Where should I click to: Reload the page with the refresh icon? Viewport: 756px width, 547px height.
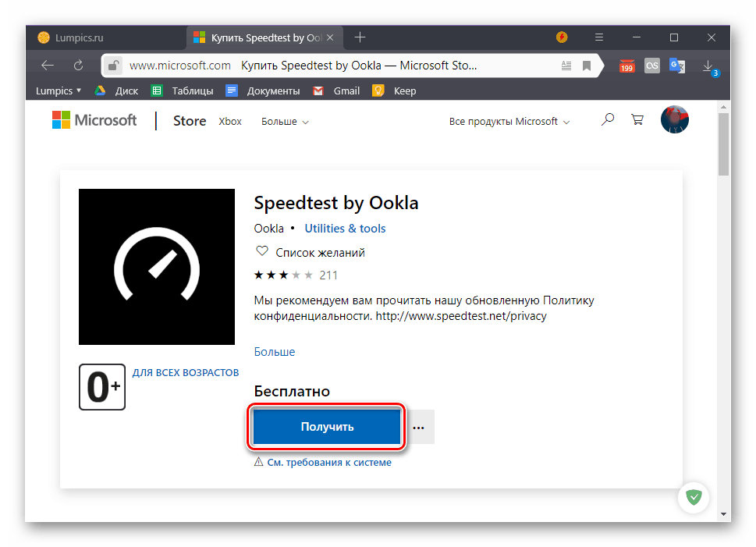click(78, 66)
